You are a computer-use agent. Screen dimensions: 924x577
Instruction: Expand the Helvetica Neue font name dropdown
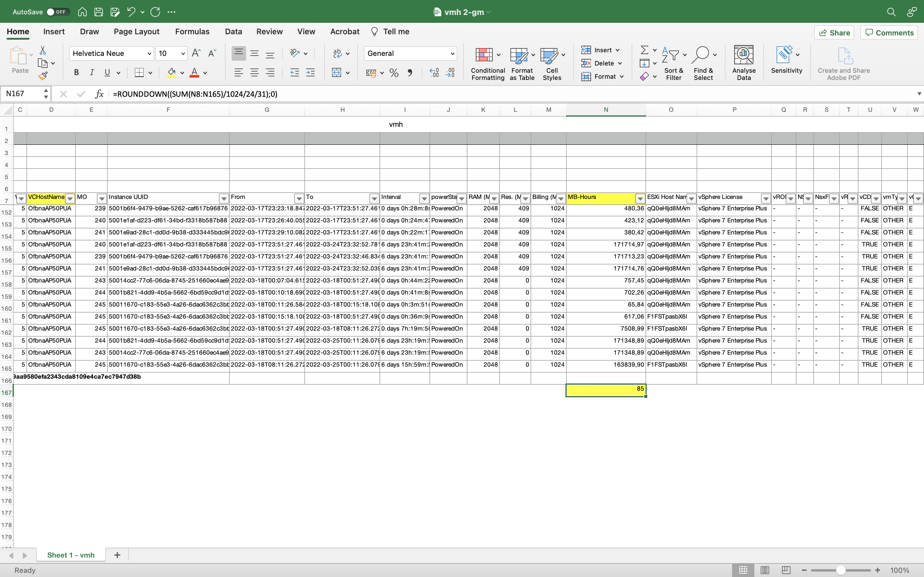click(149, 53)
